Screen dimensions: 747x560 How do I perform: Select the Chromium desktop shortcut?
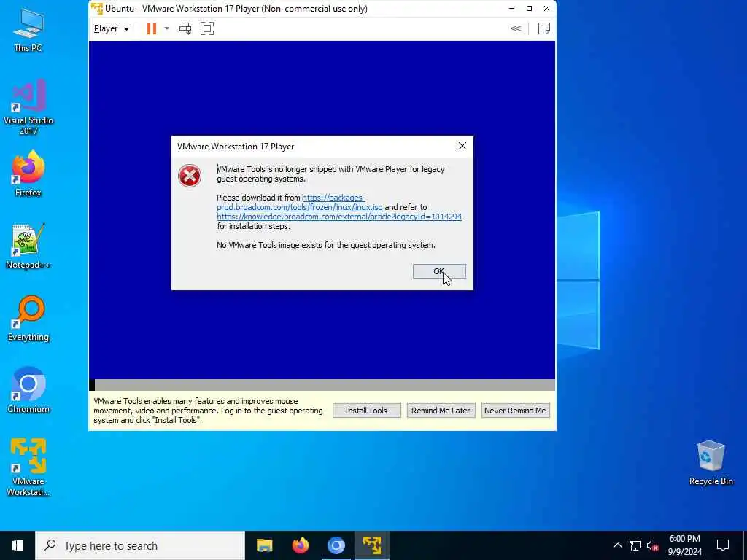(x=28, y=391)
